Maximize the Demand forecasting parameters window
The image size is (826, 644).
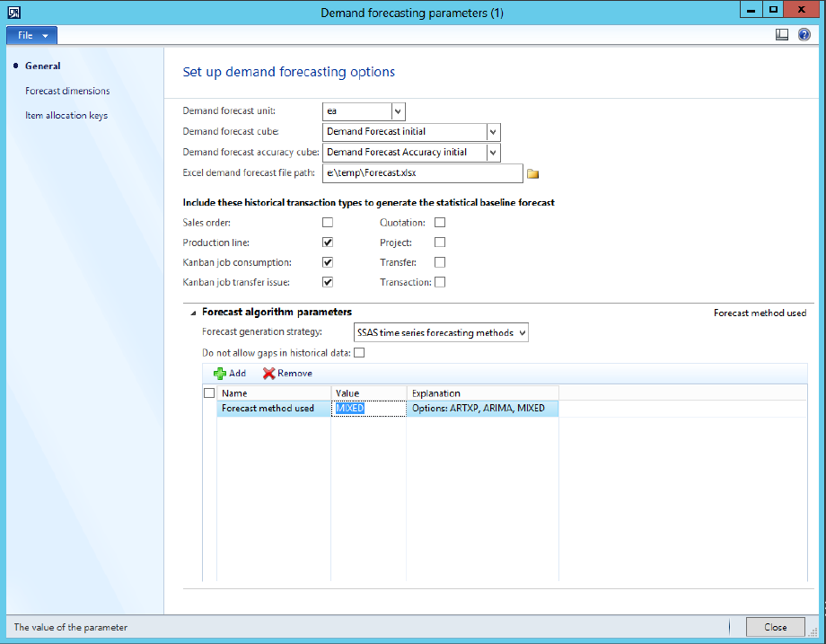click(x=773, y=10)
